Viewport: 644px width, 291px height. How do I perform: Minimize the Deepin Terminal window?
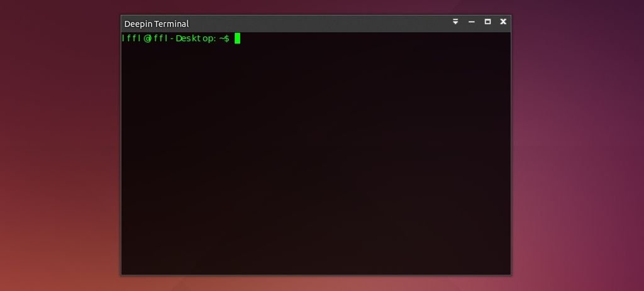472,22
